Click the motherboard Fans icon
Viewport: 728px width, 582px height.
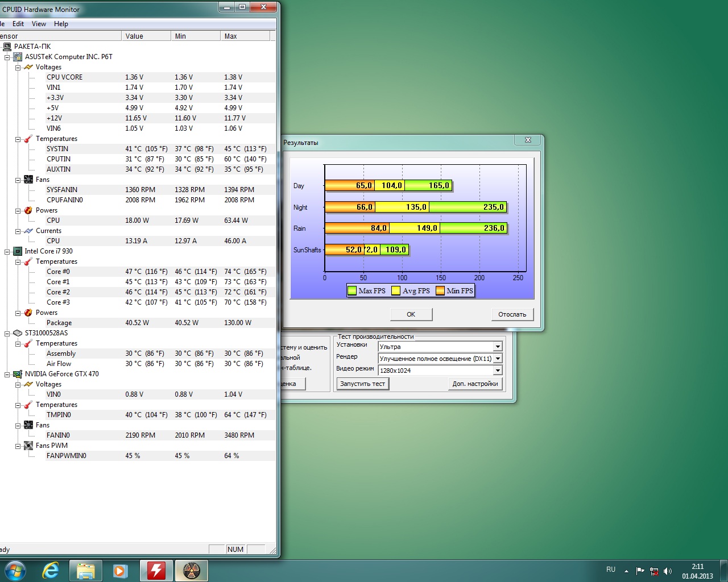point(28,180)
